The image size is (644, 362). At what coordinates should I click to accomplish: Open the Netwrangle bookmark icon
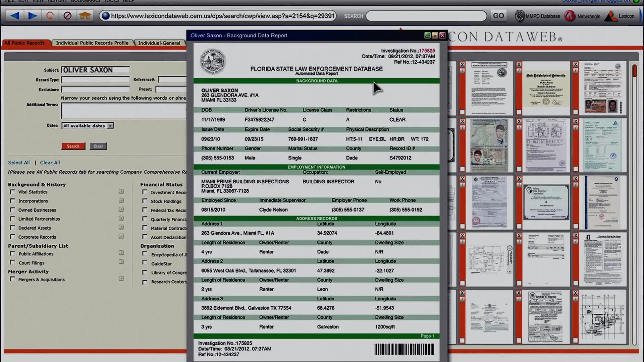[570, 16]
